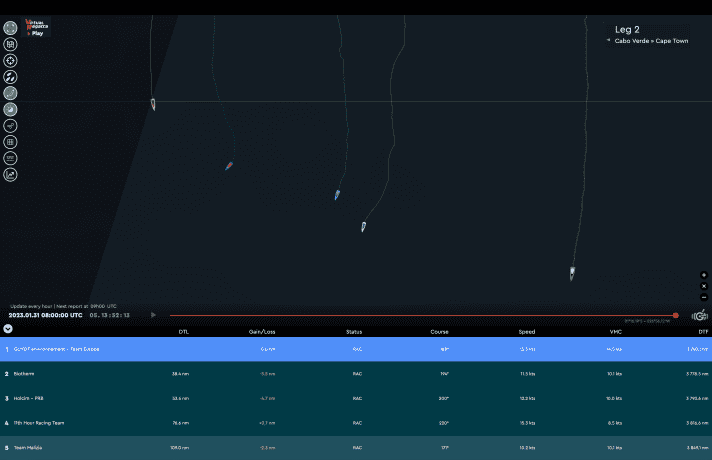The height and width of the screenshot is (460, 712).
Task: Select the Team Malizia row
Action: pyautogui.click(x=356, y=448)
